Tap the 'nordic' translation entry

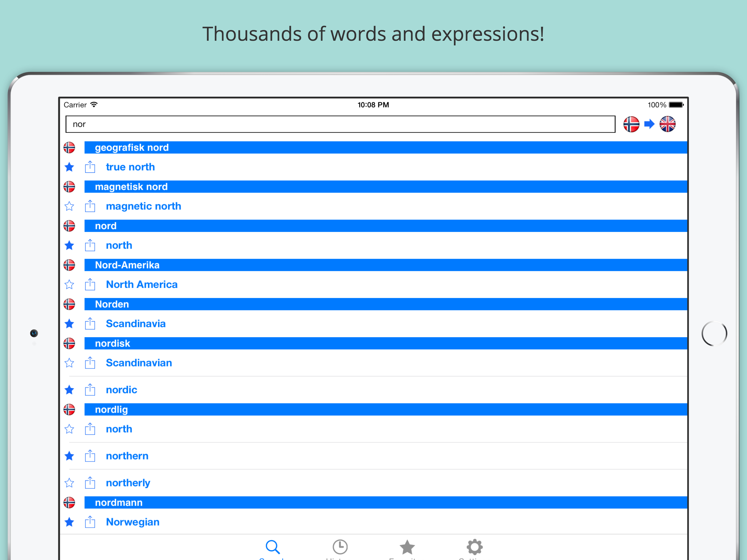tap(122, 390)
